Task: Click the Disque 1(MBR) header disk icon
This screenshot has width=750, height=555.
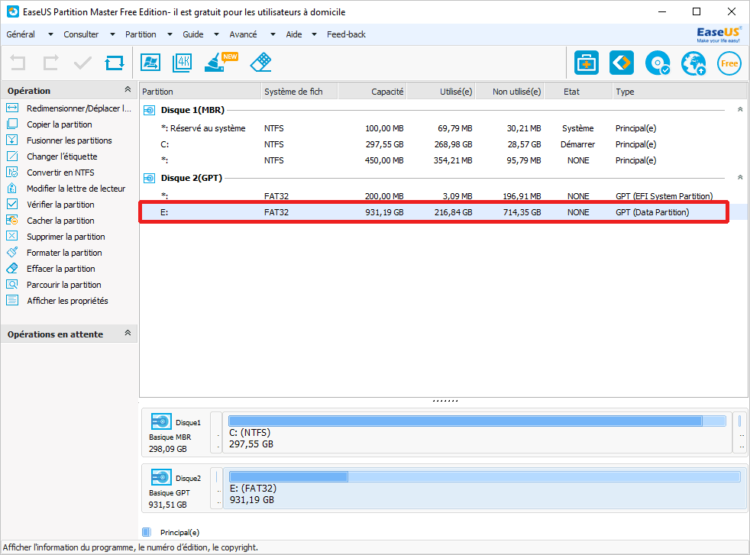Action: coord(149,111)
